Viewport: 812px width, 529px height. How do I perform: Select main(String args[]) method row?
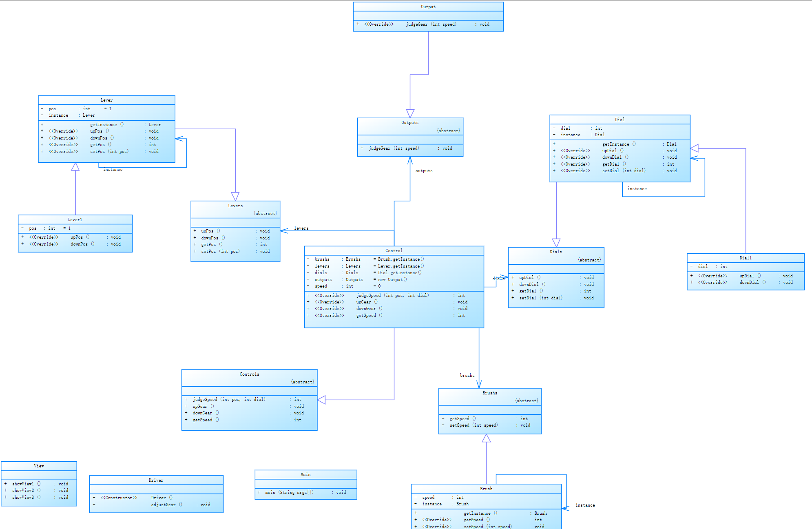coord(289,492)
